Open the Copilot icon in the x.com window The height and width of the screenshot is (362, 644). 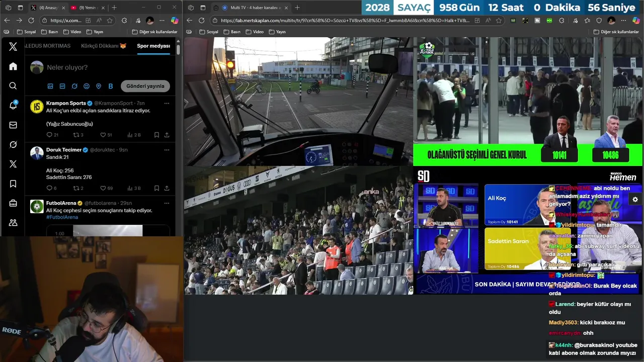pyautogui.click(x=175, y=21)
